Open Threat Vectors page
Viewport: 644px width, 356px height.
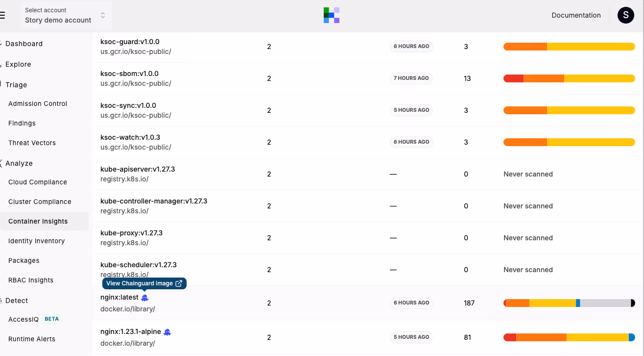32,143
